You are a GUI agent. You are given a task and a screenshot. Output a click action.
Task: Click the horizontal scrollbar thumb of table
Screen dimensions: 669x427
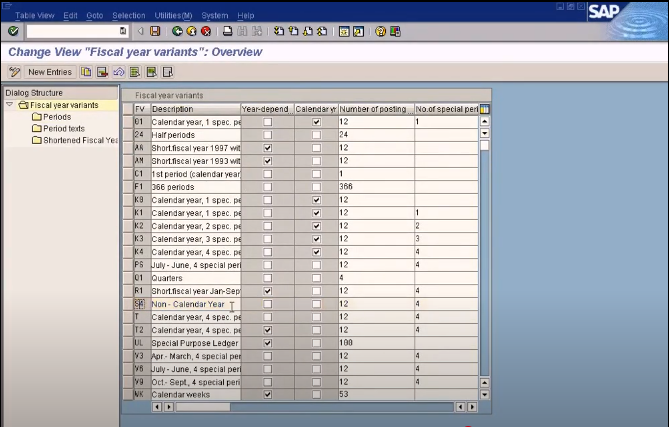(203, 407)
